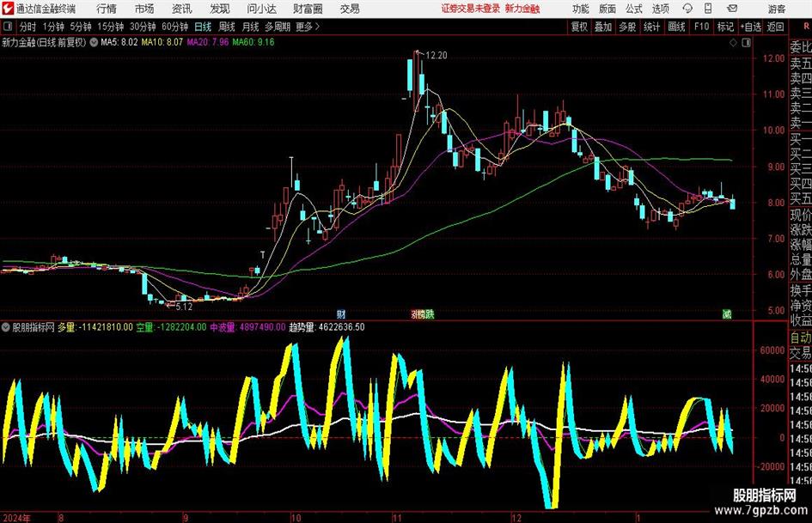812x523 pixels.
Task: Open the 行情 menu
Action: coord(107,9)
